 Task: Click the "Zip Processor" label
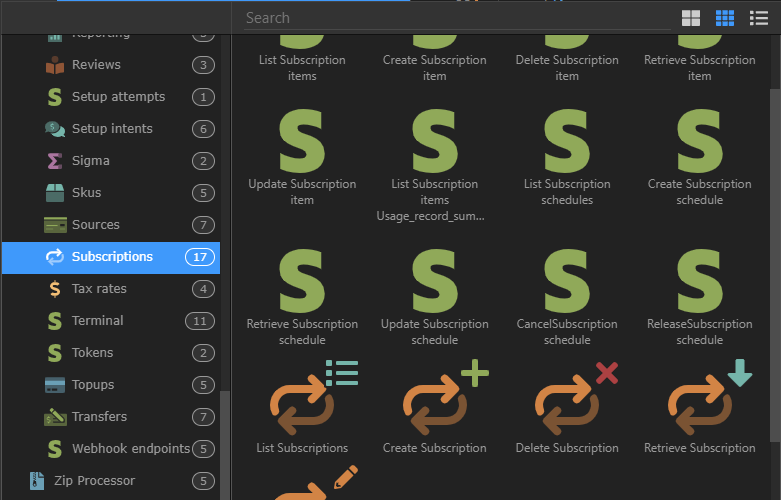[95, 481]
